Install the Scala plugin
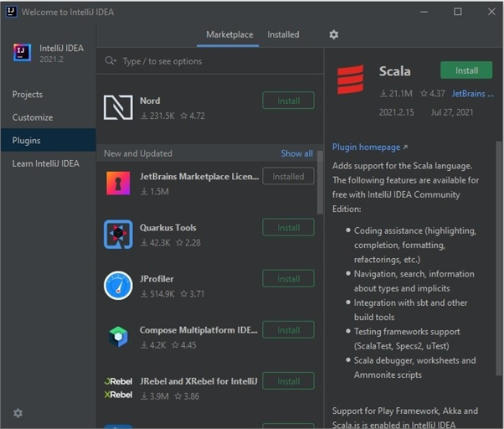504x429 pixels. coord(466,70)
